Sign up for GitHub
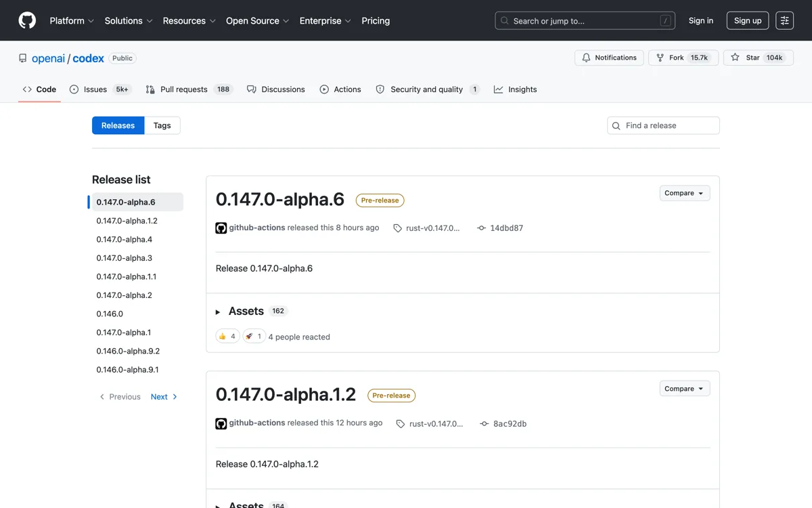Screen dimensions: 812x508 (x=748, y=21)
